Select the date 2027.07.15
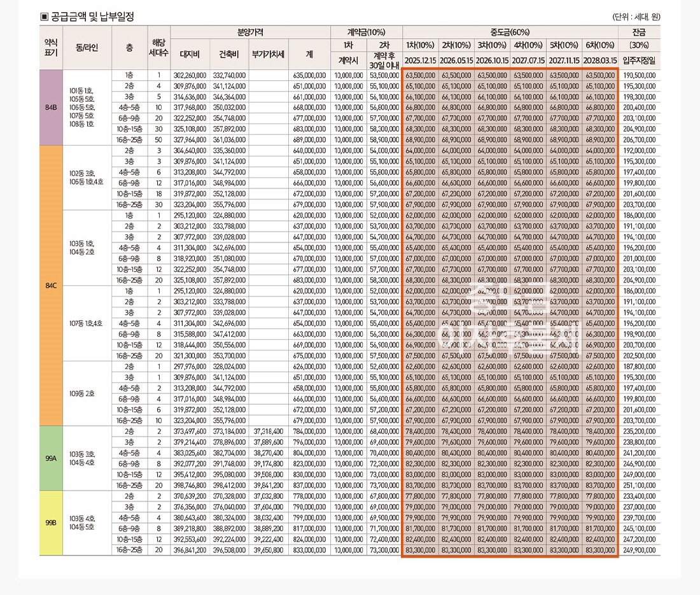 click(x=528, y=60)
